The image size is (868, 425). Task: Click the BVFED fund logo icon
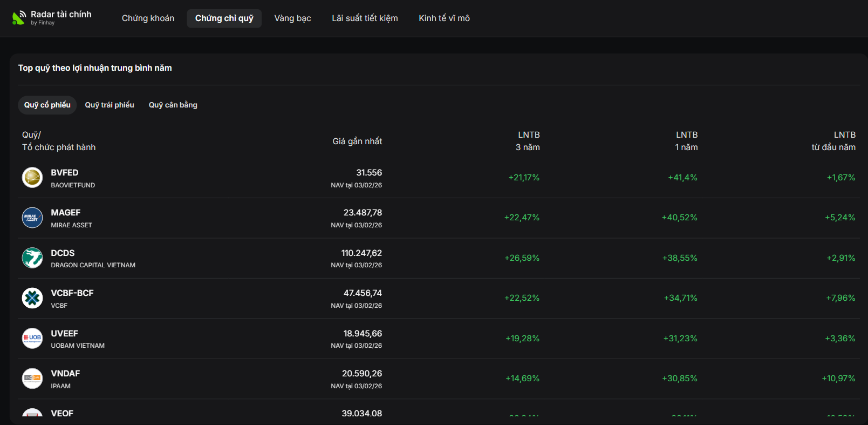click(x=32, y=178)
